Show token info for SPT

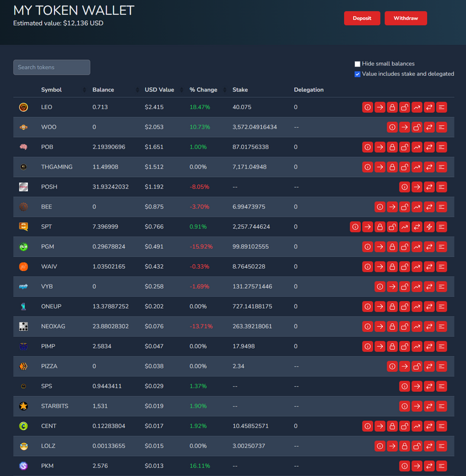tap(355, 227)
